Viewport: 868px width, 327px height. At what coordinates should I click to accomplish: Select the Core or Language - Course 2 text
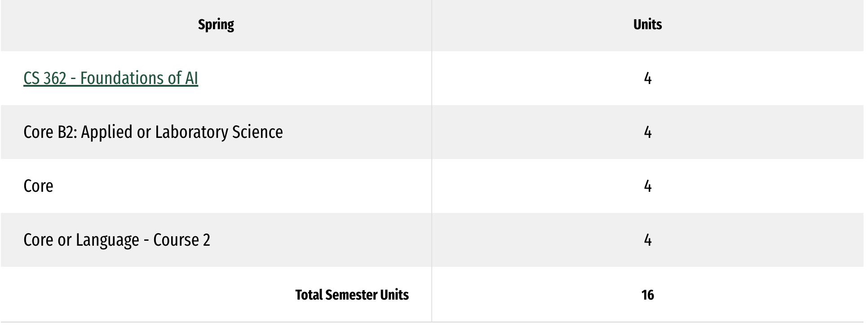click(117, 240)
